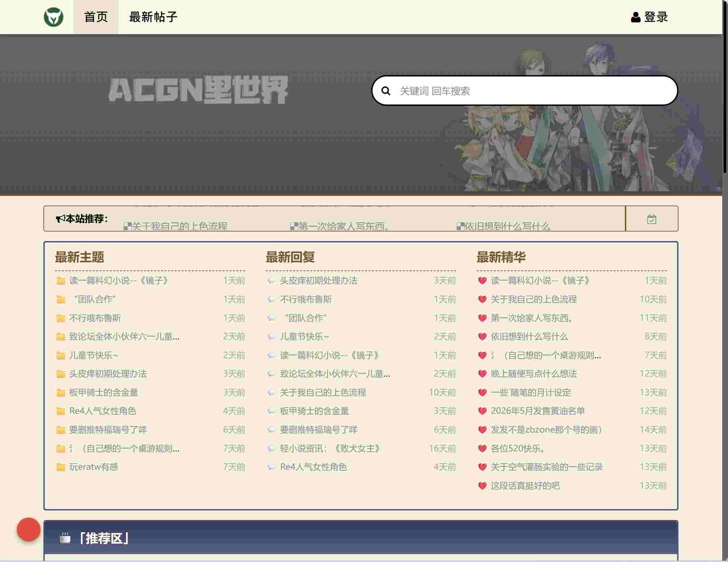Open topic 致论坛全体小伙伴六一儿童... in 最新主题
The width and height of the screenshot is (728, 562).
124,337
